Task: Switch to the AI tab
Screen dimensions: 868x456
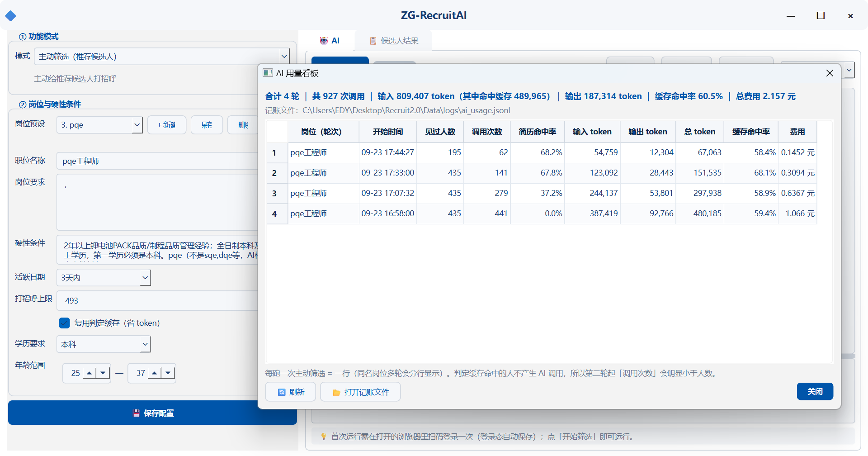Action: (330, 41)
